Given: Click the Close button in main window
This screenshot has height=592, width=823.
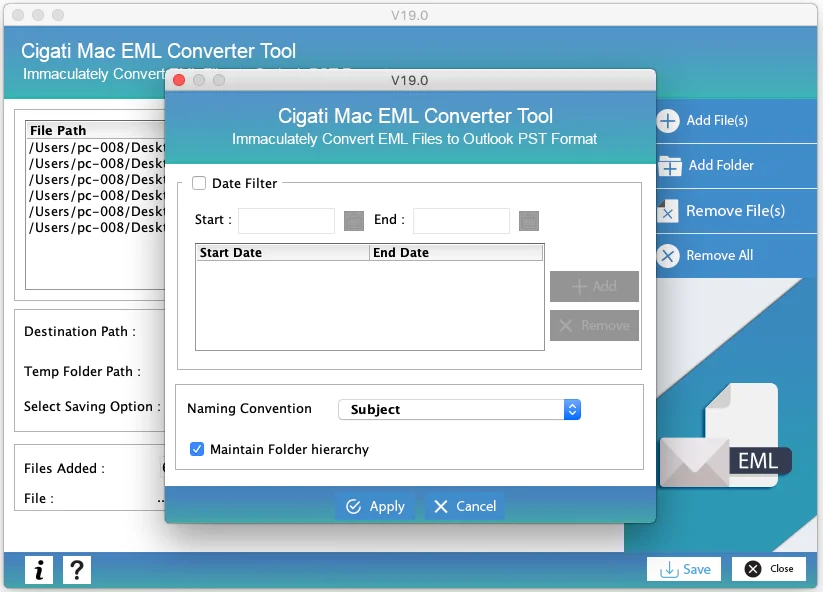Looking at the screenshot, I should point(769,569).
